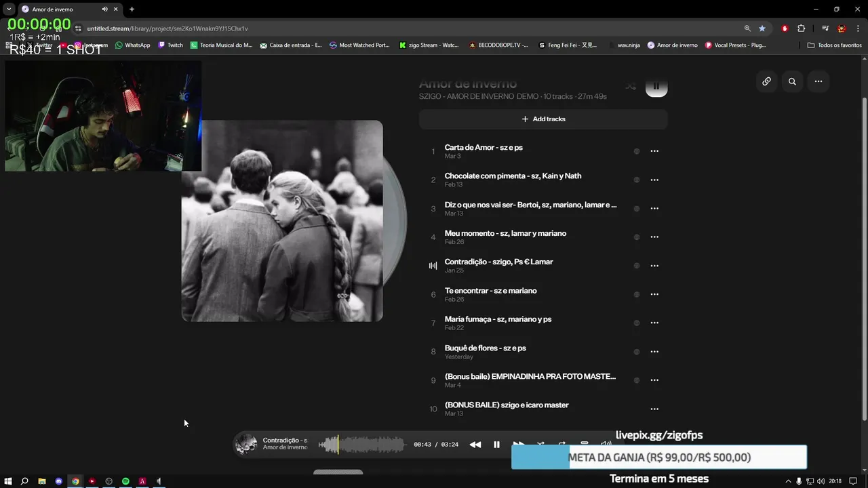Toggle status dot on Chocolate com pimenta row
The height and width of the screenshot is (488, 868).
pyautogui.click(x=636, y=180)
